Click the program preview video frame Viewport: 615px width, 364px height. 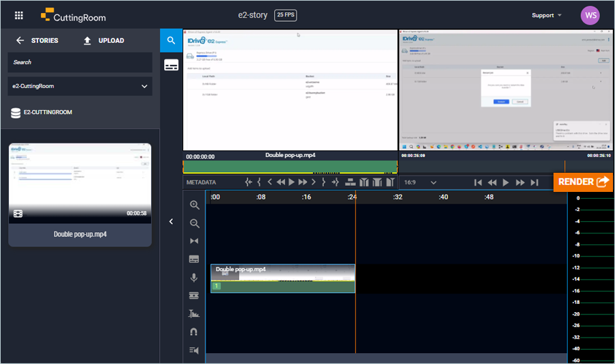[x=506, y=89]
